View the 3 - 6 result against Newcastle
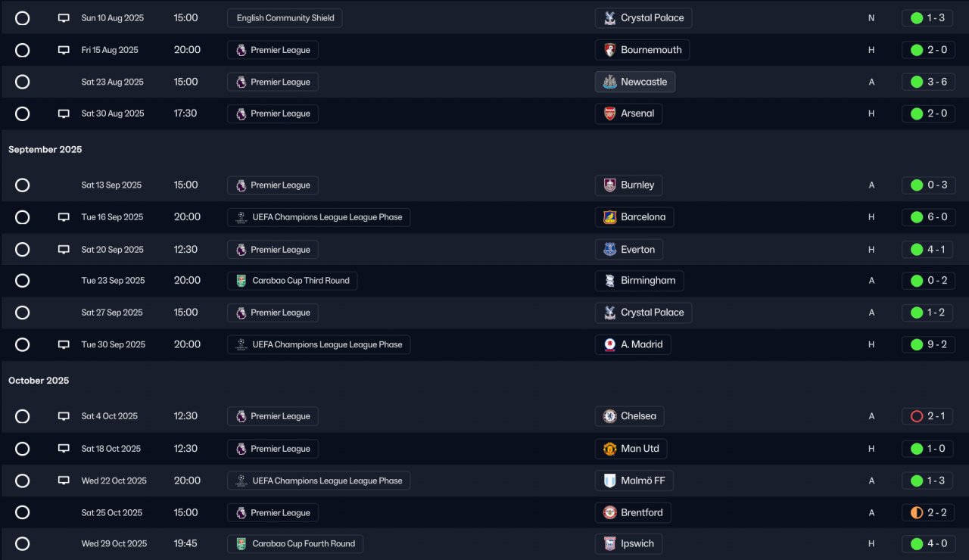969x560 pixels. tap(927, 82)
